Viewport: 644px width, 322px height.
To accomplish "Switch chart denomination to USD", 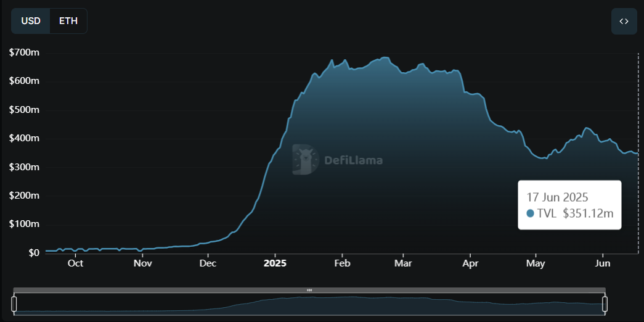I will [x=31, y=20].
